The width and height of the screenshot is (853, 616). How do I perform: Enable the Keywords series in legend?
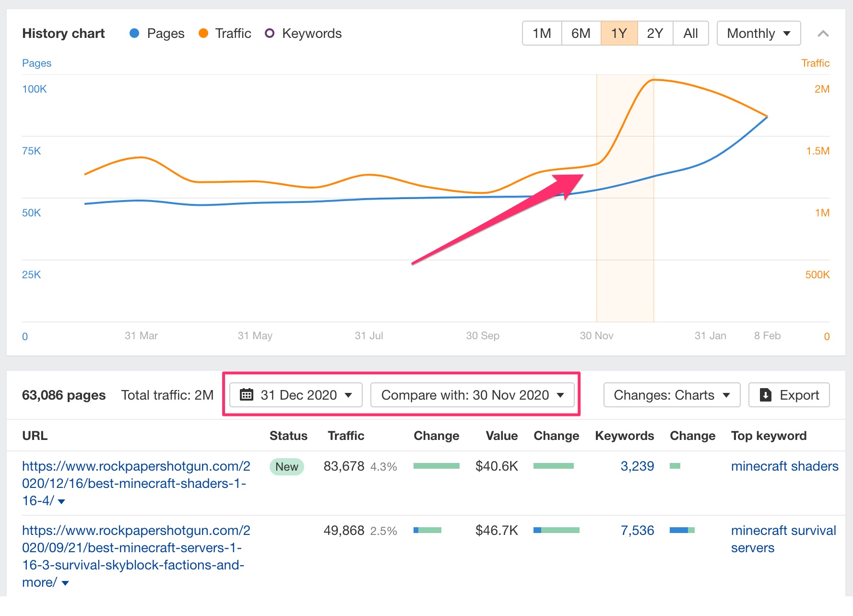pyautogui.click(x=303, y=34)
